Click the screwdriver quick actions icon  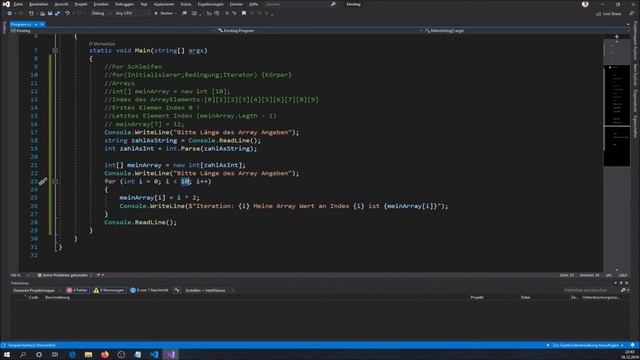(42, 181)
